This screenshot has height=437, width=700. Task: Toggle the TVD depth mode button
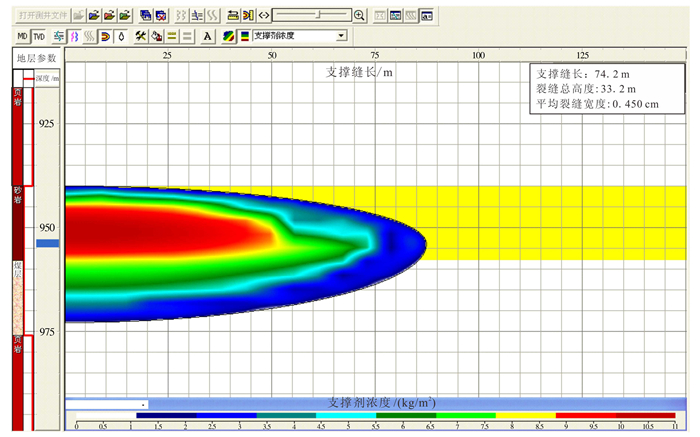(x=38, y=36)
